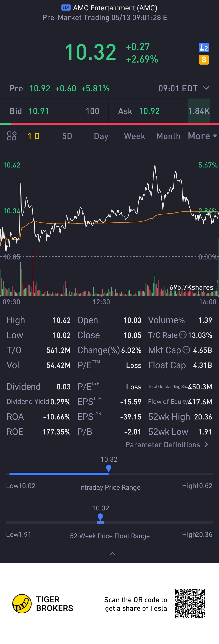The width and height of the screenshot is (219, 644).
Task: Switch to the Month chart tab
Action: [x=168, y=136]
